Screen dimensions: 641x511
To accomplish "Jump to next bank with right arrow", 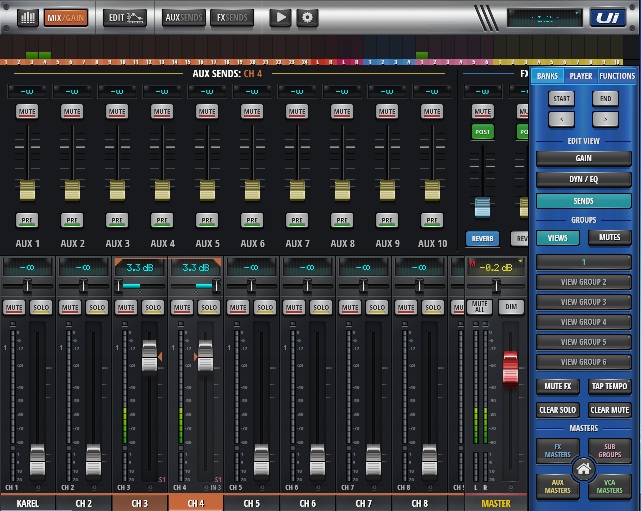I will 605,118.
